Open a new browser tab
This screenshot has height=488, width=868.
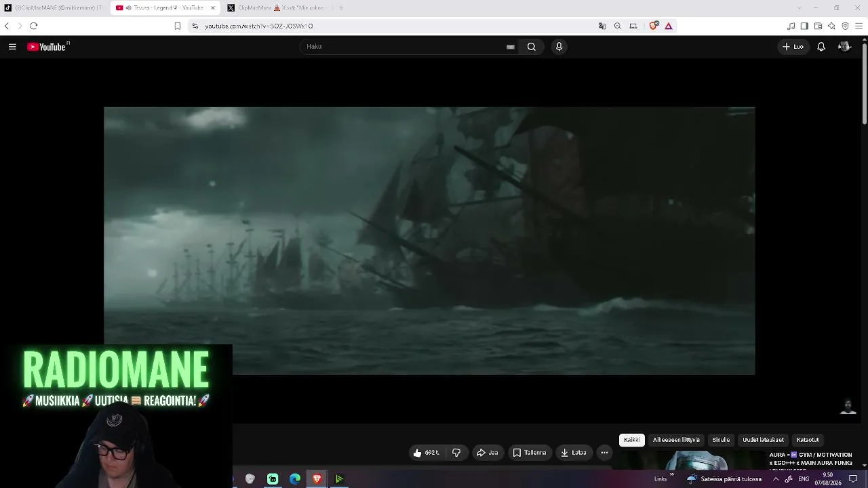pos(341,7)
